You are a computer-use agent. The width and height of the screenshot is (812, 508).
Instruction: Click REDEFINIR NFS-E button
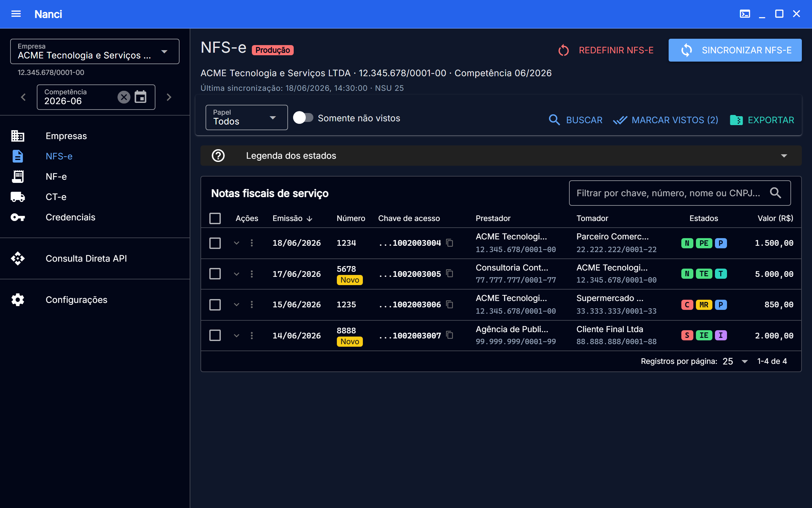click(606, 50)
